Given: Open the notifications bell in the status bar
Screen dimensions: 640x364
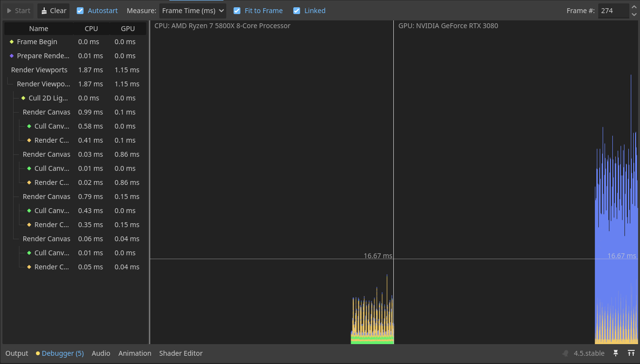Looking at the screenshot, I should [x=565, y=353].
